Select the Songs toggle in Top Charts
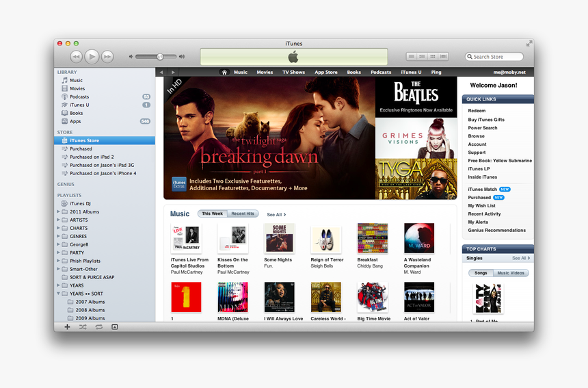588x388 pixels. coord(481,273)
